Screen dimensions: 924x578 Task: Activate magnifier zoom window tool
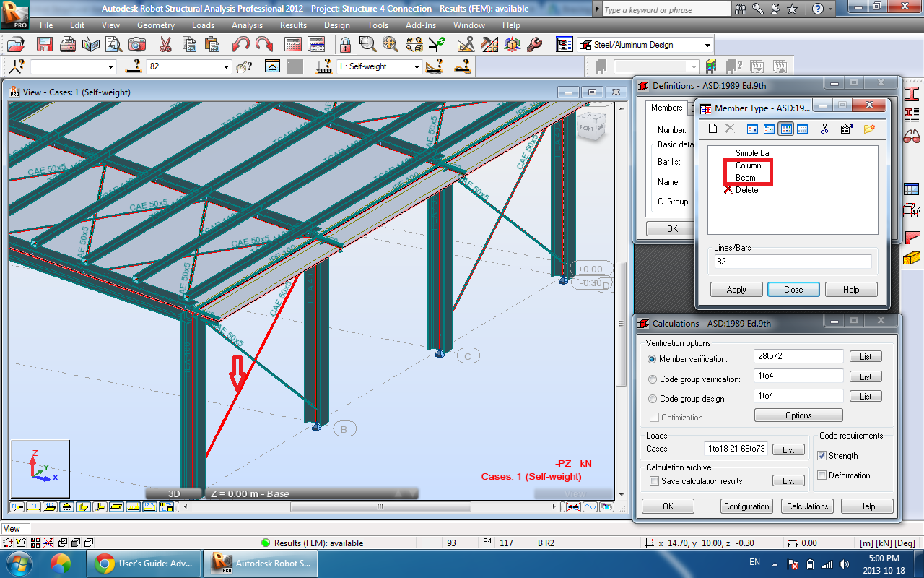[367, 44]
